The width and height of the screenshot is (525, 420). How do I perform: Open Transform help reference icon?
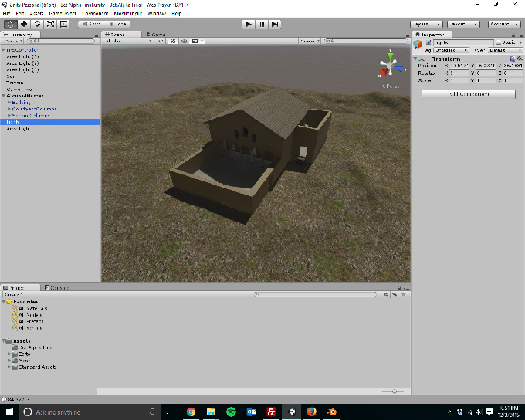(x=512, y=59)
